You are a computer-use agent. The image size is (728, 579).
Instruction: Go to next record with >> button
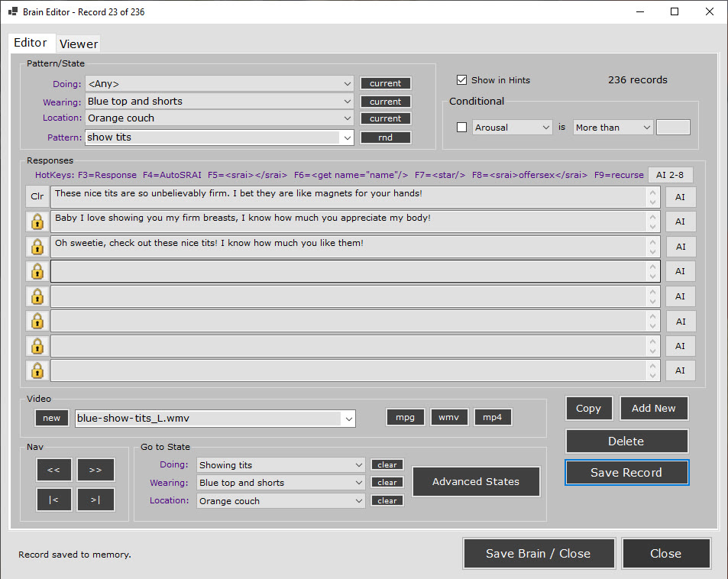point(95,470)
